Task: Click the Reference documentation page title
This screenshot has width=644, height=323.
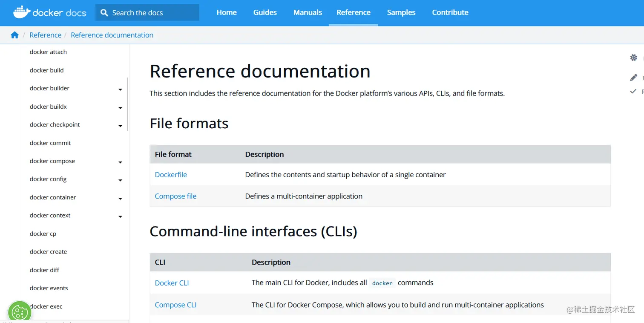Action: [x=260, y=71]
